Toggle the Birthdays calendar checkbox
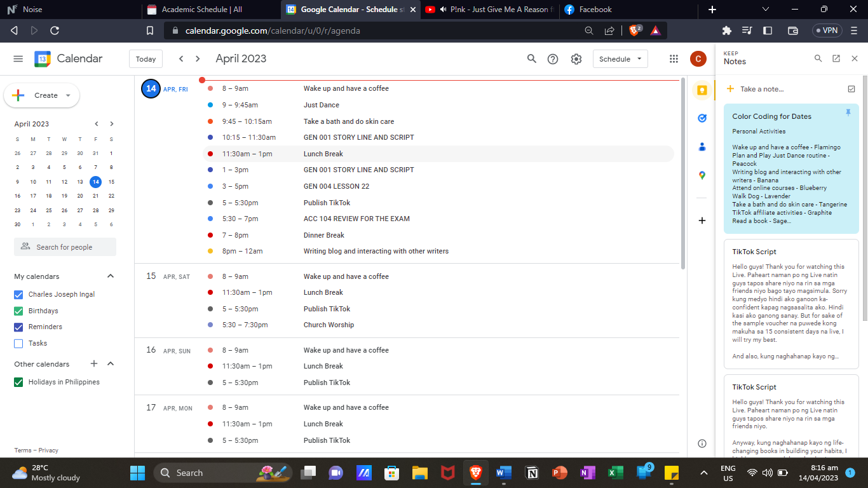868x488 pixels. (18, 311)
